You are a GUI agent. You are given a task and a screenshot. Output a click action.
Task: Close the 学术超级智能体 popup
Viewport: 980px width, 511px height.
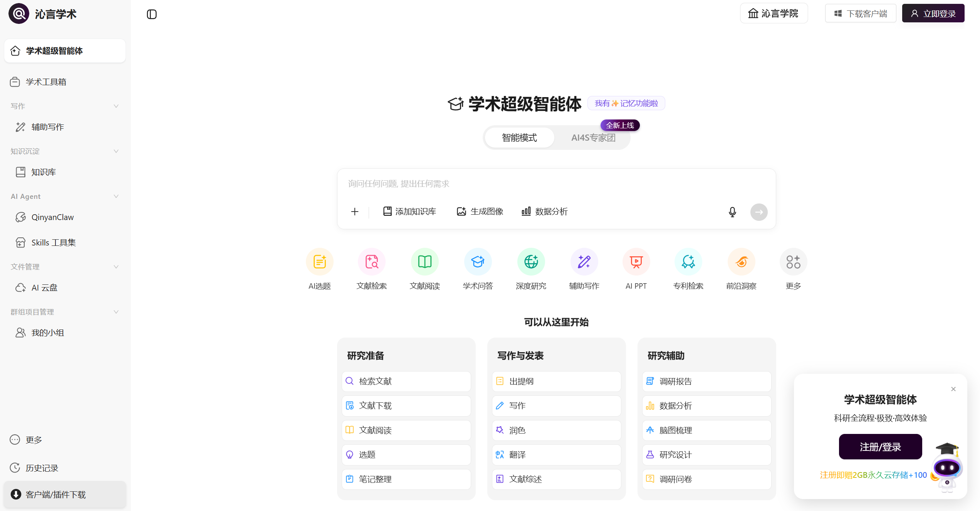[953, 389]
